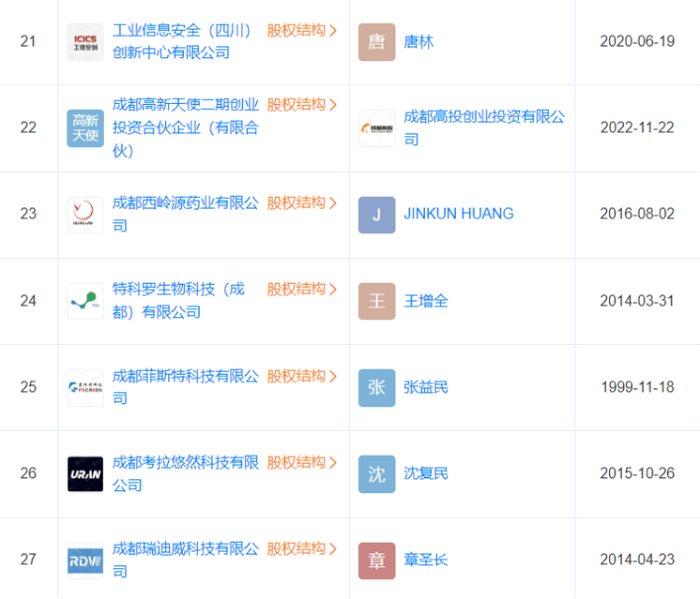This screenshot has height=599, width=700.
Task: Open 特科罗生物科技（成都）有限公司 page
Action: pyautogui.click(x=179, y=300)
